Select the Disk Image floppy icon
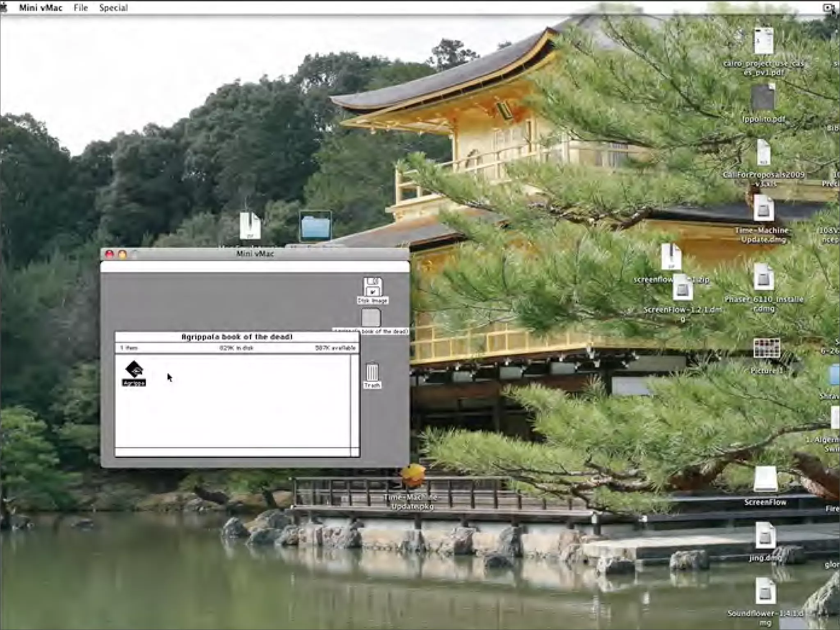Screen dimensions: 840x630 (x=372, y=287)
